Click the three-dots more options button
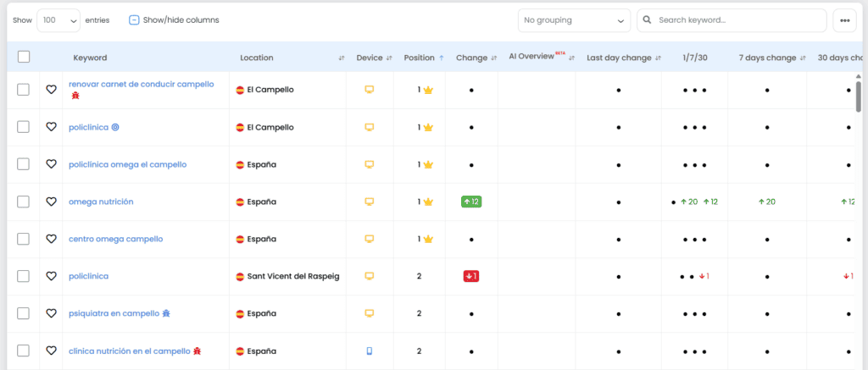The height and width of the screenshot is (370, 868). pyautogui.click(x=844, y=20)
